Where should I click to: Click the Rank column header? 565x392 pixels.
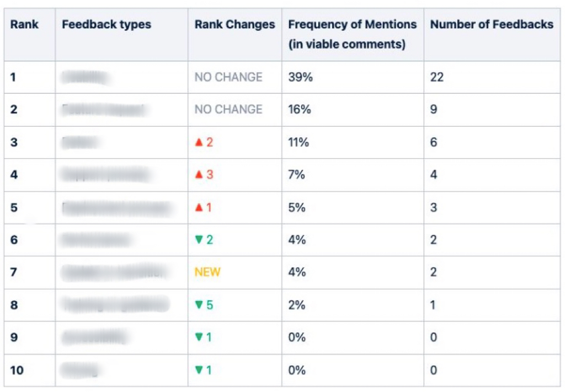click(x=24, y=25)
